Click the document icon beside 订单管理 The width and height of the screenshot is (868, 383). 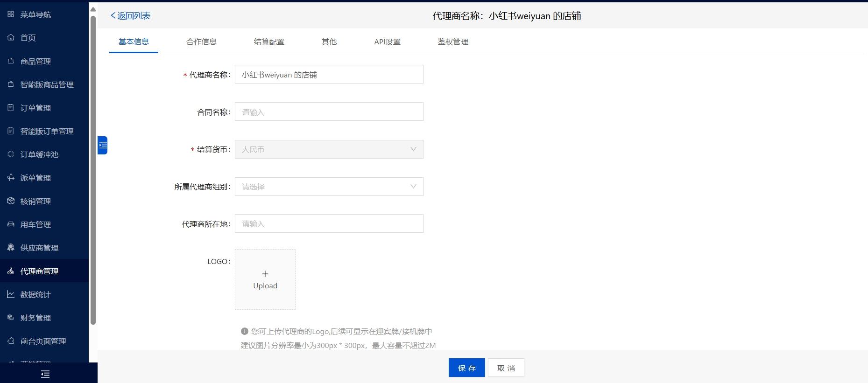(11, 107)
